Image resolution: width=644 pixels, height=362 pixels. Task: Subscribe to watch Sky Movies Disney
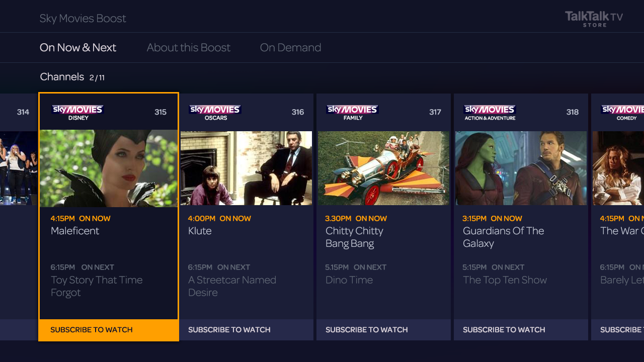[x=109, y=330]
